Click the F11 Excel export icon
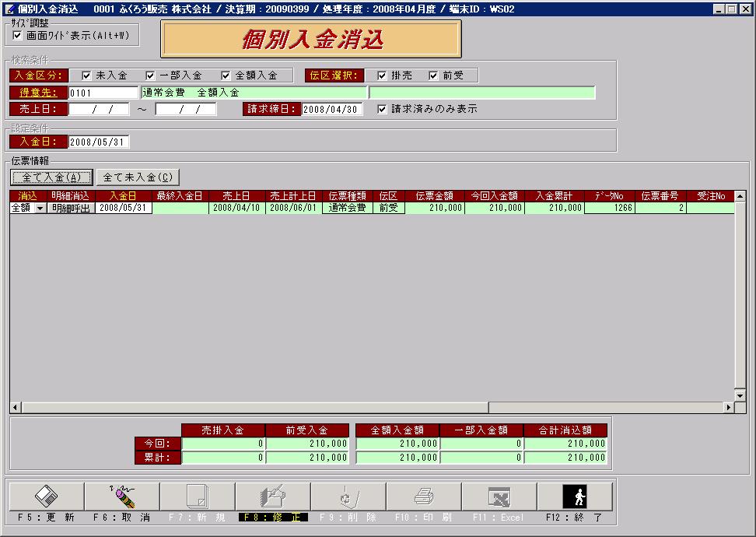Image resolution: width=756 pixels, height=537 pixels. click(499, 496)
